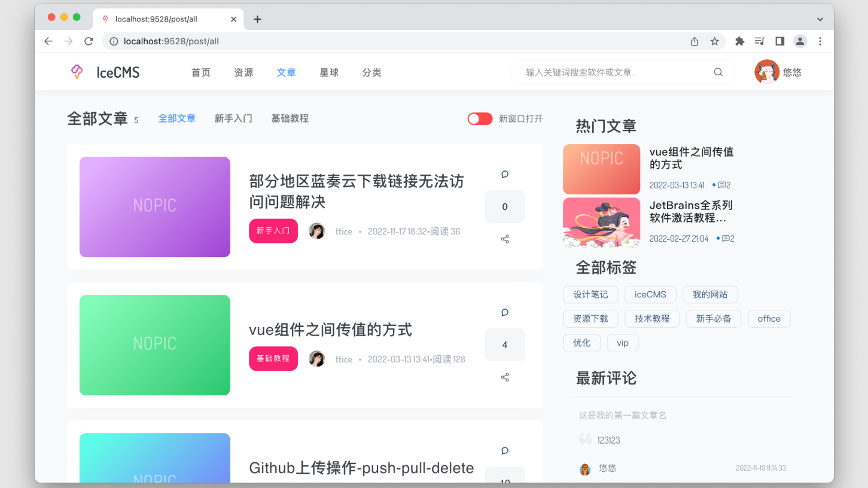Click the author avatar next to ttice
Screen dimensions: 868x488
316,231
